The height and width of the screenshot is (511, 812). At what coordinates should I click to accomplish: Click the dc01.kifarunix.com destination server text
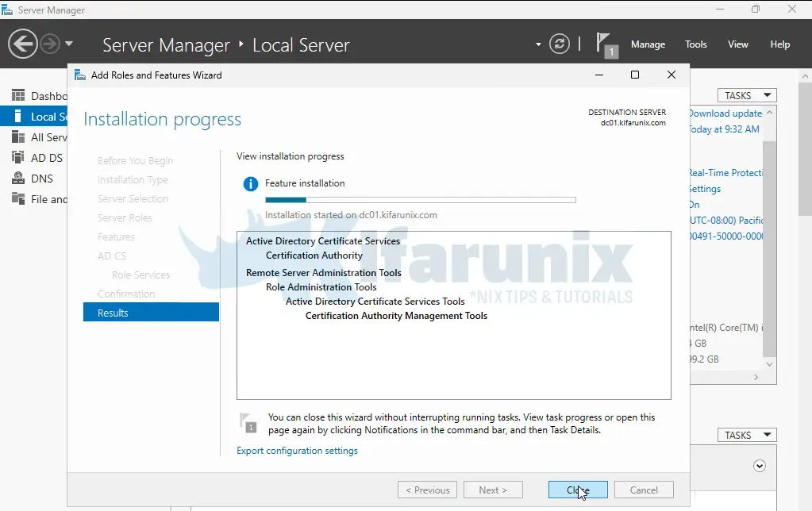coord(633,123)
